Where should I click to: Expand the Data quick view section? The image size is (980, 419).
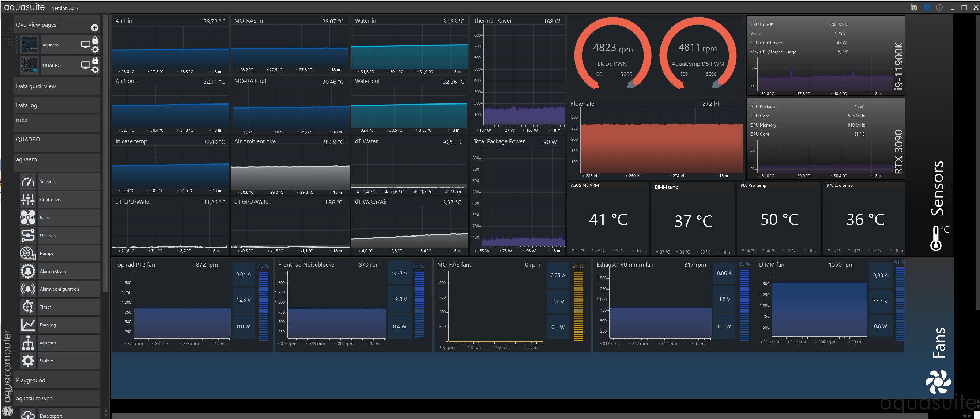pyautogui.click(x=57, y=86)
